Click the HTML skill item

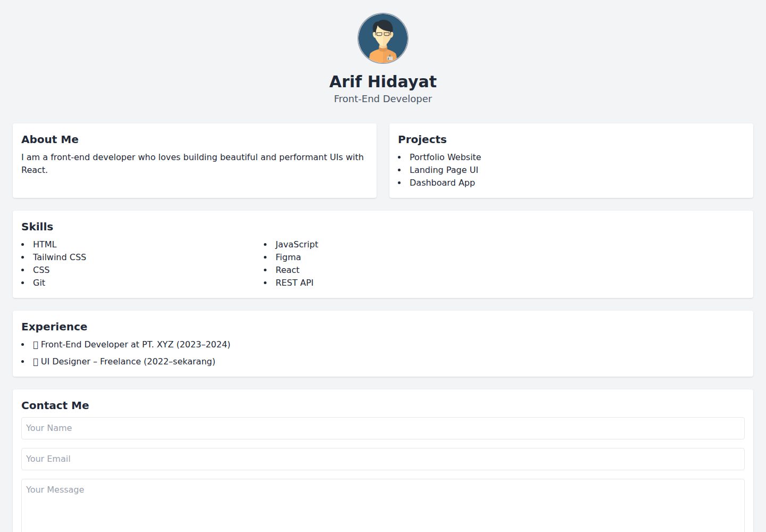45,244
